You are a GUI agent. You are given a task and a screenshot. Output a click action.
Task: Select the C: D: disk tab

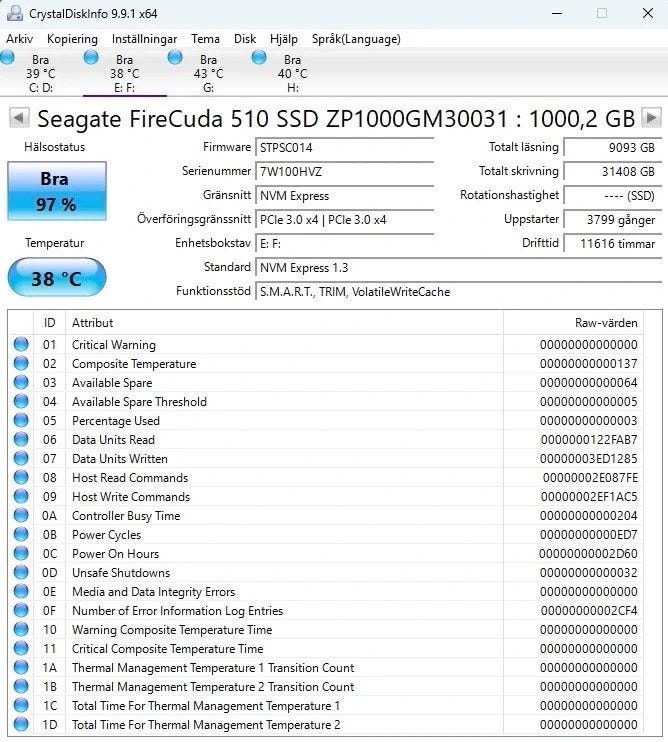point(41,73)
